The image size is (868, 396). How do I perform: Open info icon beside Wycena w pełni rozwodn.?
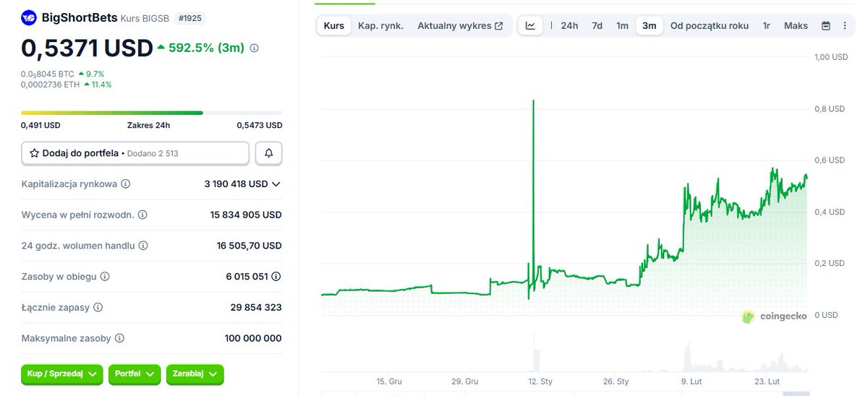(142, 215)
